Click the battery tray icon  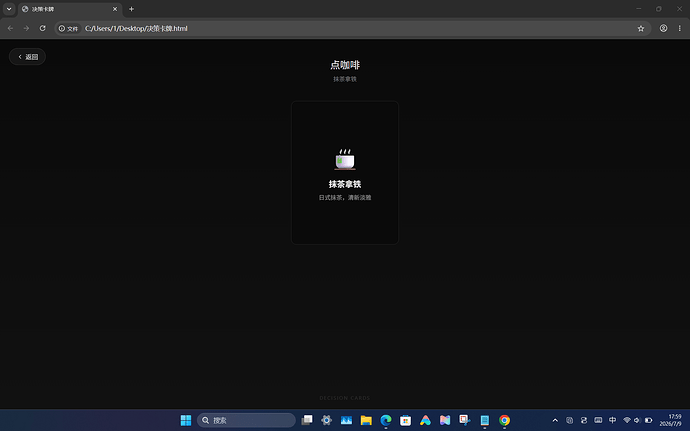pyautogui.click(x=648, y=420)
